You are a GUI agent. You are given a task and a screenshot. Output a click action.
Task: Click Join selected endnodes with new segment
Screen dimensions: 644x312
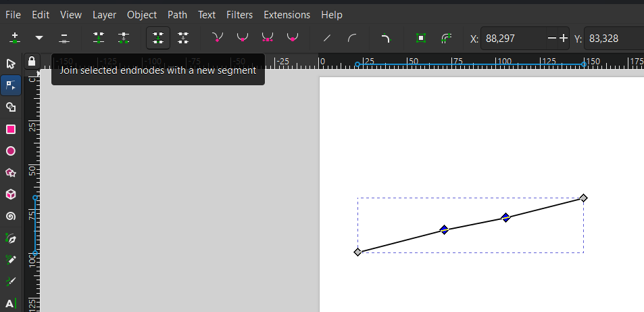point(158,39)
